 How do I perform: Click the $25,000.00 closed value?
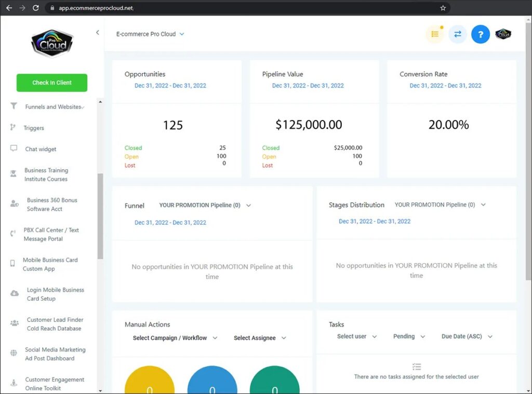click(348, 148)
